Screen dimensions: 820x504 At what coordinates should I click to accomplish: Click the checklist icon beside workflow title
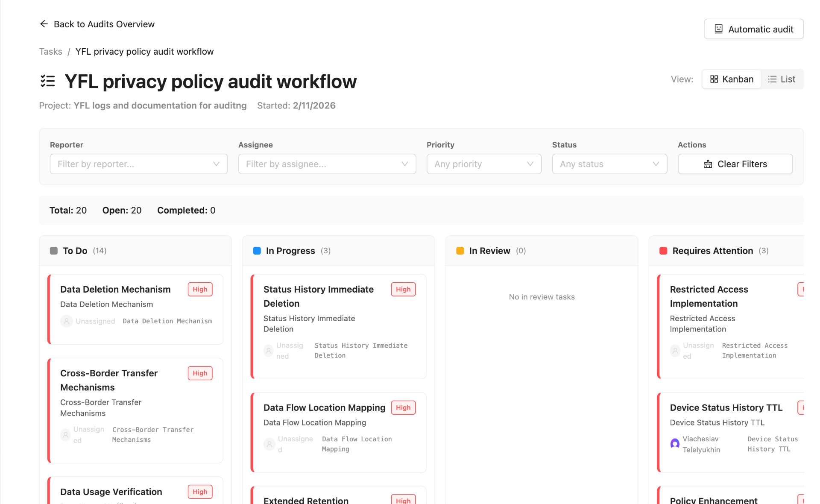click(48, 81)
